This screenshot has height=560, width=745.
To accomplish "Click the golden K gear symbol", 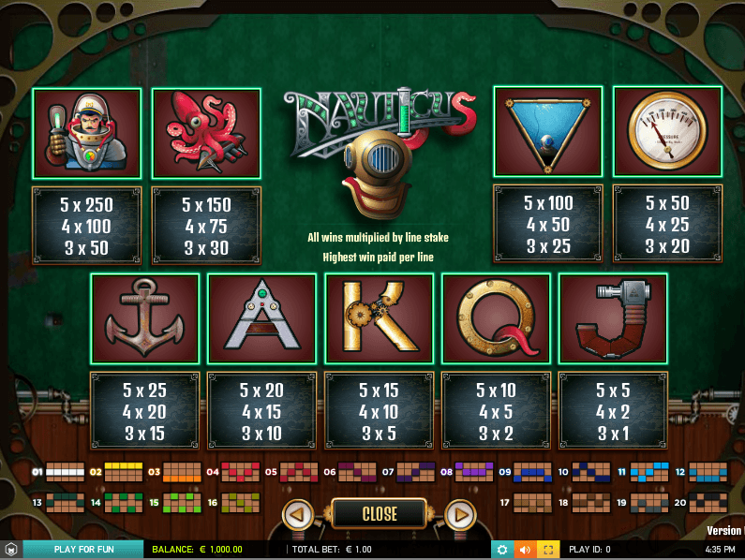I will (x=380, y=318).
